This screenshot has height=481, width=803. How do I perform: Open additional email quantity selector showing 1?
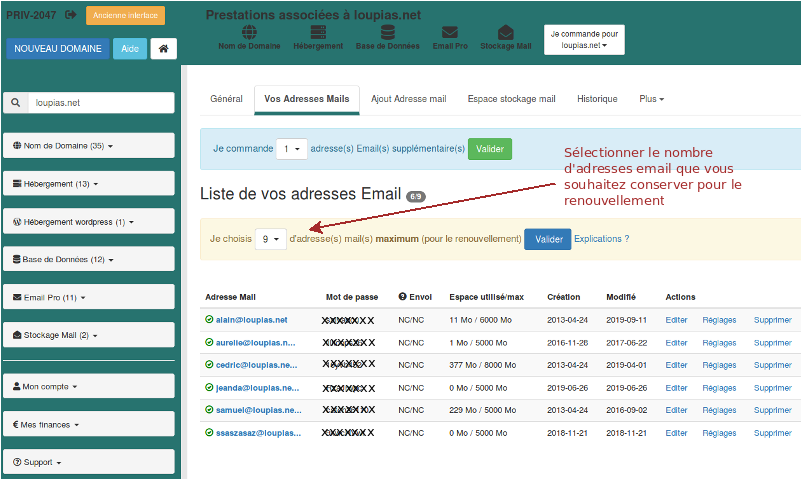click(291, 149)
